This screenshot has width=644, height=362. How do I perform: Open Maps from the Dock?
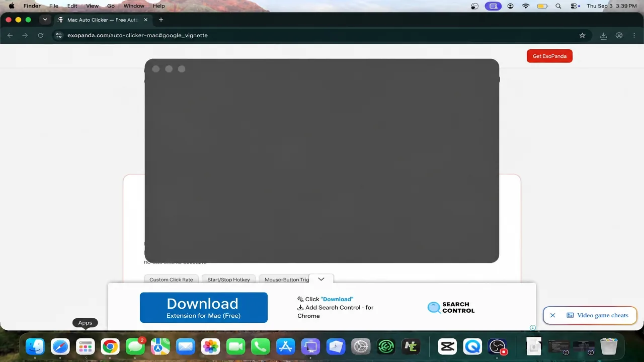point(160,346)
